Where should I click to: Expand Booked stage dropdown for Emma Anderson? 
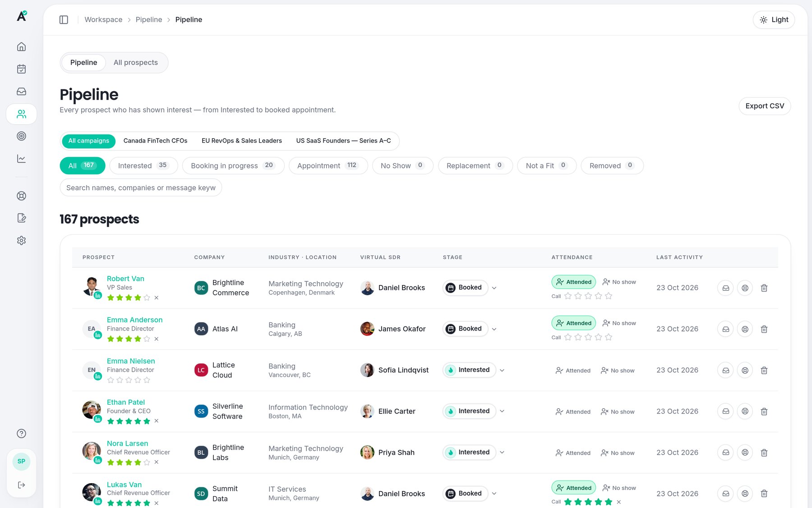point(494,329)
